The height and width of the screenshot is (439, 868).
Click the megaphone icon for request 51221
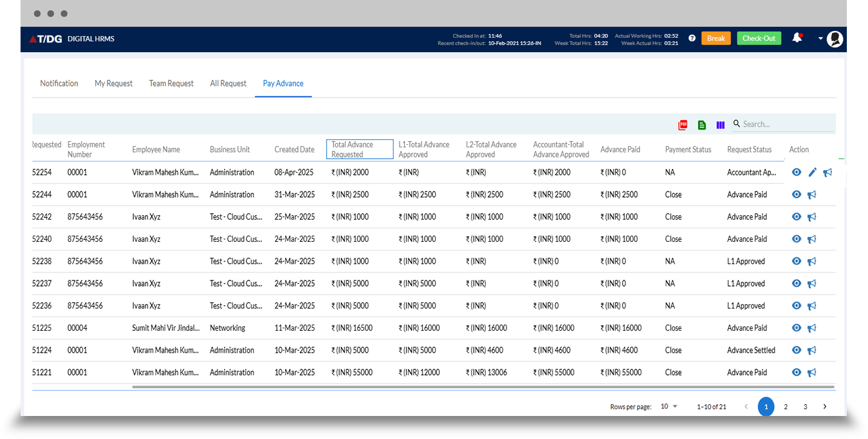812,373
